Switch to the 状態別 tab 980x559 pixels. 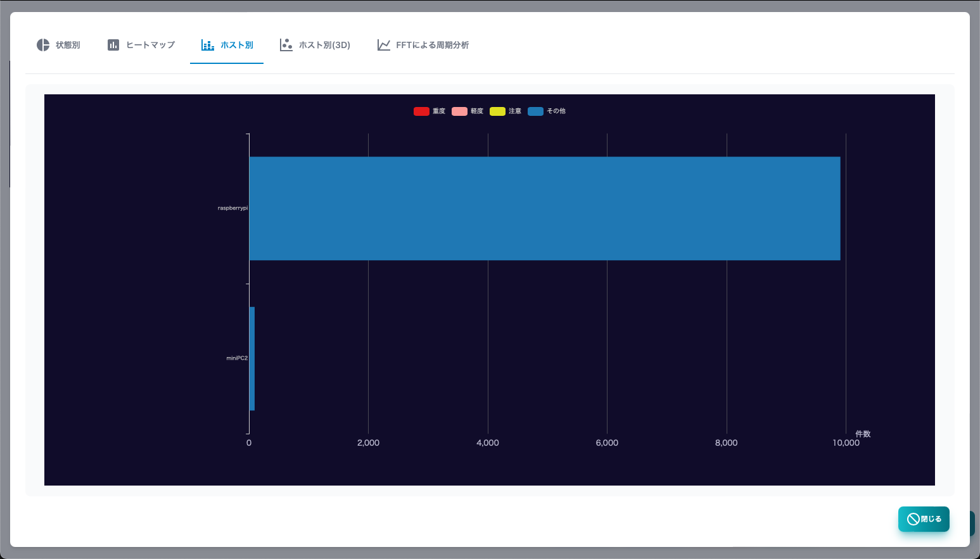[x=58, y=45]
